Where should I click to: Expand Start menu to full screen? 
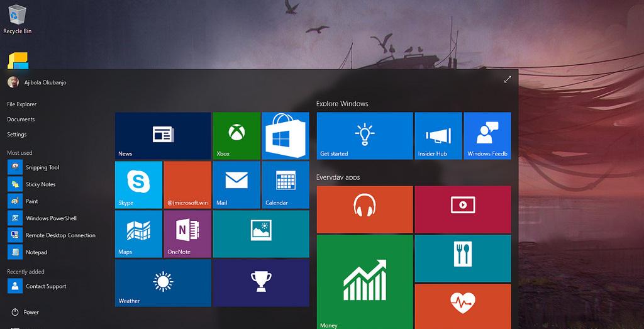508,79
